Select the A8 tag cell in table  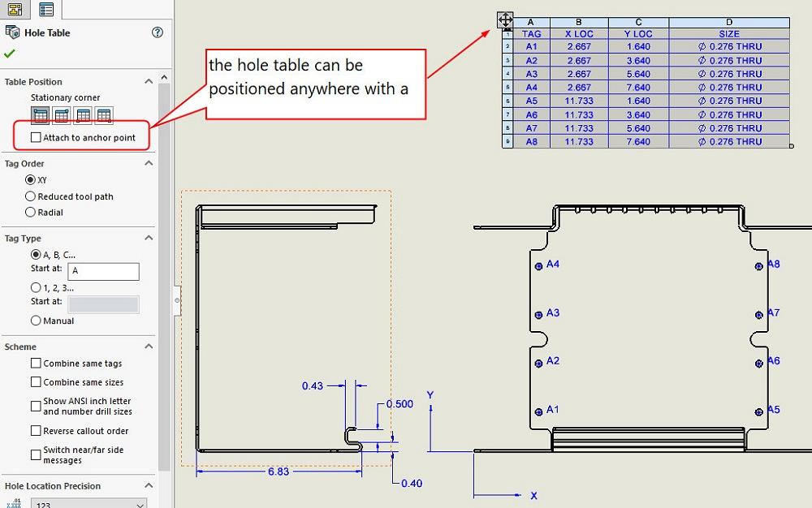531,142
